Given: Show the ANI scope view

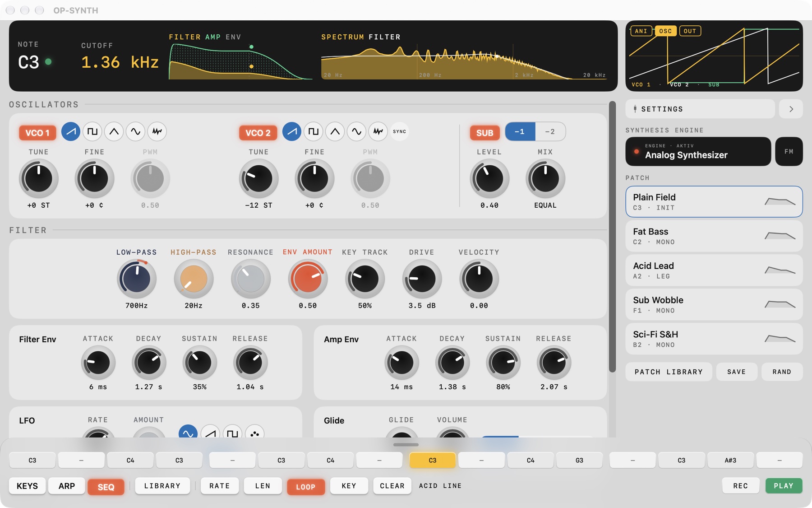Looking at the screenshot, I should 641,31.
